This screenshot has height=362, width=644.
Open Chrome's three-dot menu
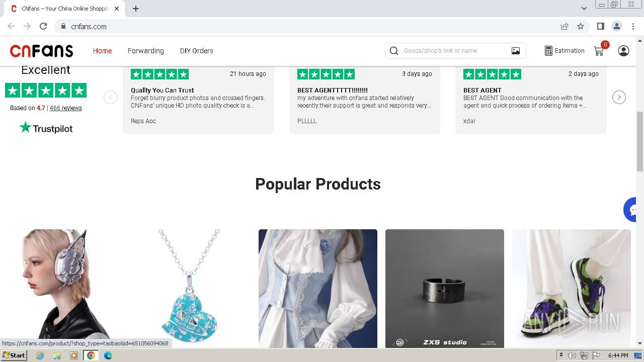633,26
